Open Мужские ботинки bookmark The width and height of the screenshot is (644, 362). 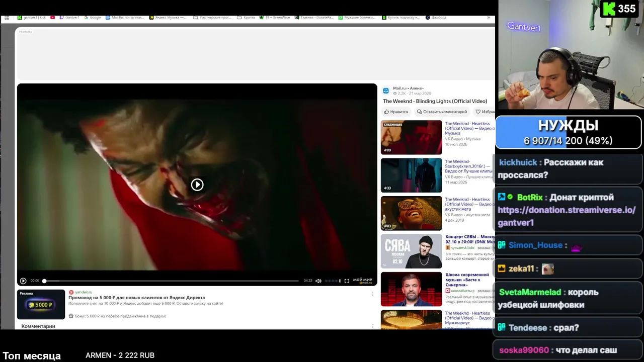tap(357, 18)
